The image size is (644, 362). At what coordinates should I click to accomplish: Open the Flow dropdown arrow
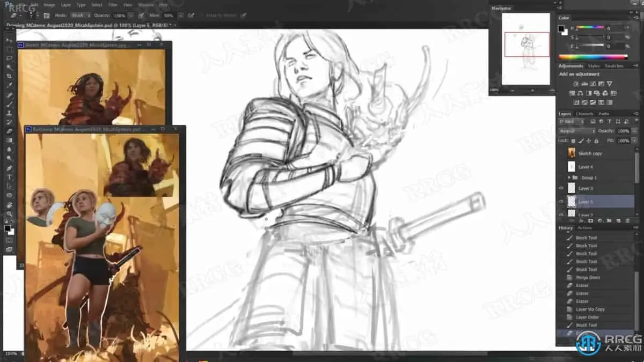pos(180,16)
